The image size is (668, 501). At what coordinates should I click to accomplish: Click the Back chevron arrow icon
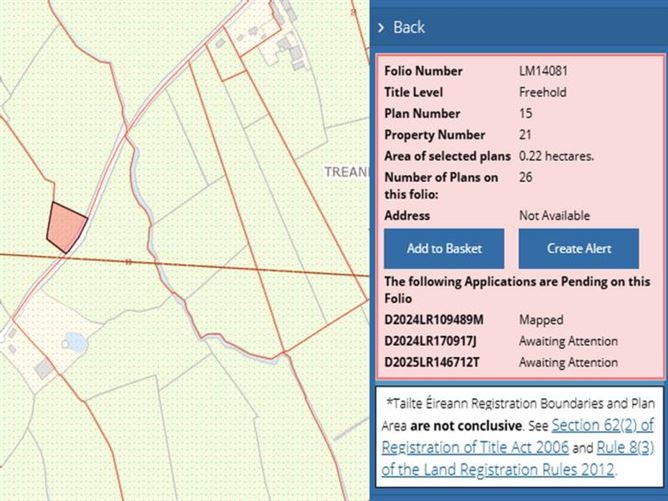(x=381, y=28)
